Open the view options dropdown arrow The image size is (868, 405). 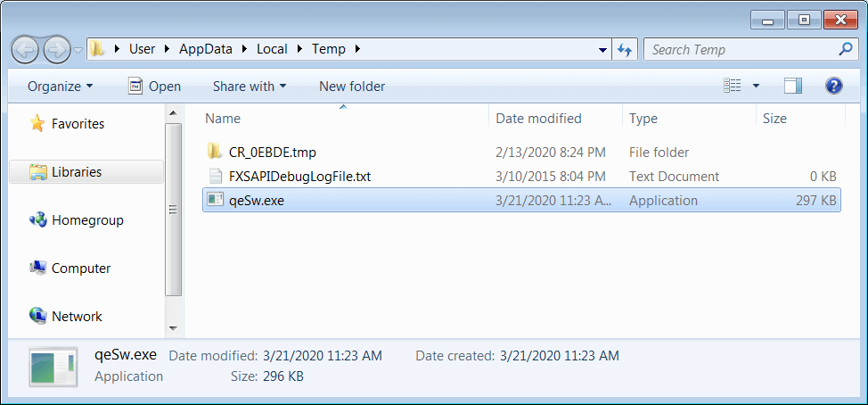tap(756, 86)
